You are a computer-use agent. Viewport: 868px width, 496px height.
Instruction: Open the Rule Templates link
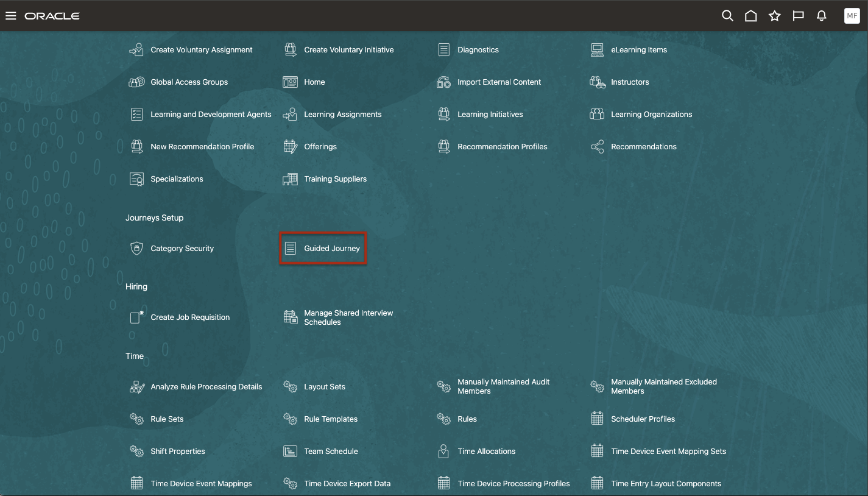pos(331,419)
